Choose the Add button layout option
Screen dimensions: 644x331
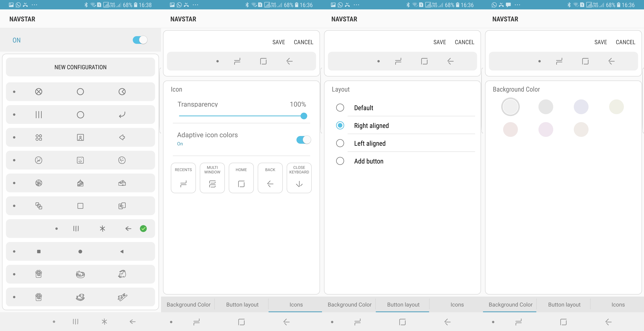[x=340, y=161]
